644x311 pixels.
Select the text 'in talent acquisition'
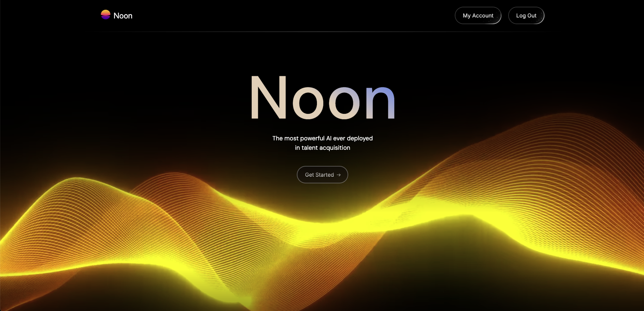coord(322,148)
